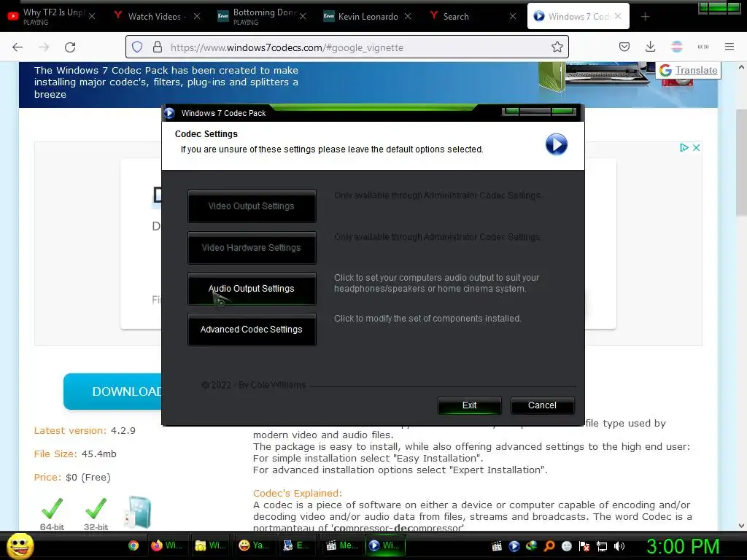Image resolution: width=747 pixels, height=560 pixels.
Task: Click the AdChoices triangle icon on the ad
Action: (x=684, y=147)
